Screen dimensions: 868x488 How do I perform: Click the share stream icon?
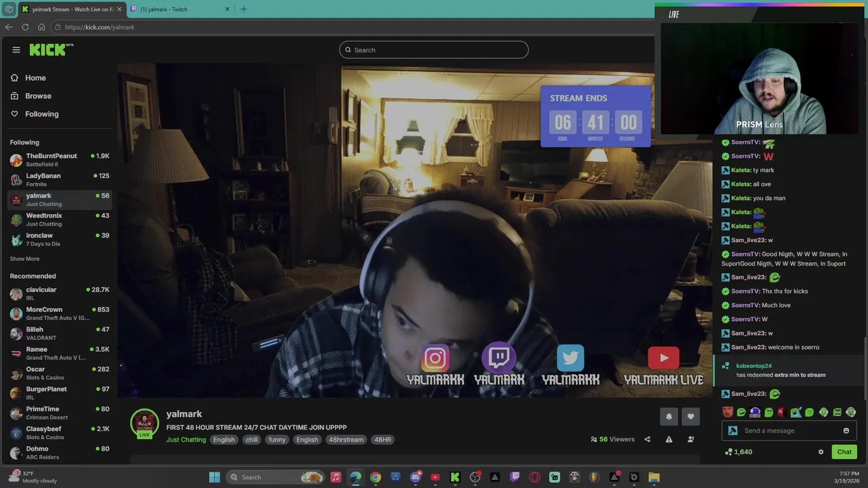[x=647, y=439]
